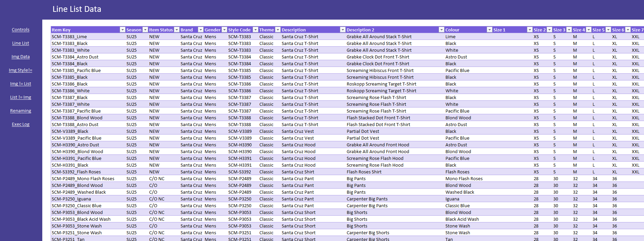The width and height of the screenshot is (644, 241).
Task: Open the Item Status filter dropdown
Action: (x=177, y=30)
